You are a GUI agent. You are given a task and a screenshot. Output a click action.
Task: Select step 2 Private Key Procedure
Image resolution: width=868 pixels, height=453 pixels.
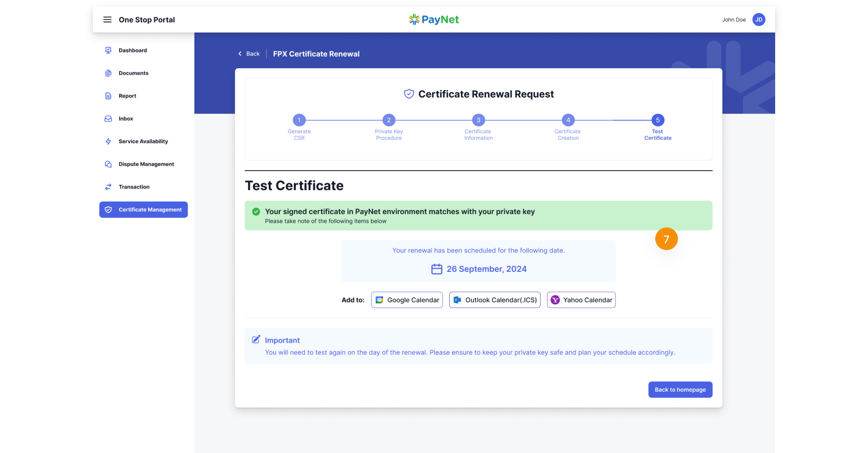point(388,120)
